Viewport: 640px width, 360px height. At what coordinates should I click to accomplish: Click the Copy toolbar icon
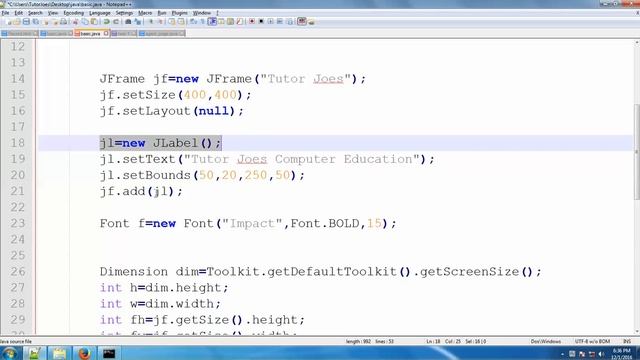tap(84, 22)
